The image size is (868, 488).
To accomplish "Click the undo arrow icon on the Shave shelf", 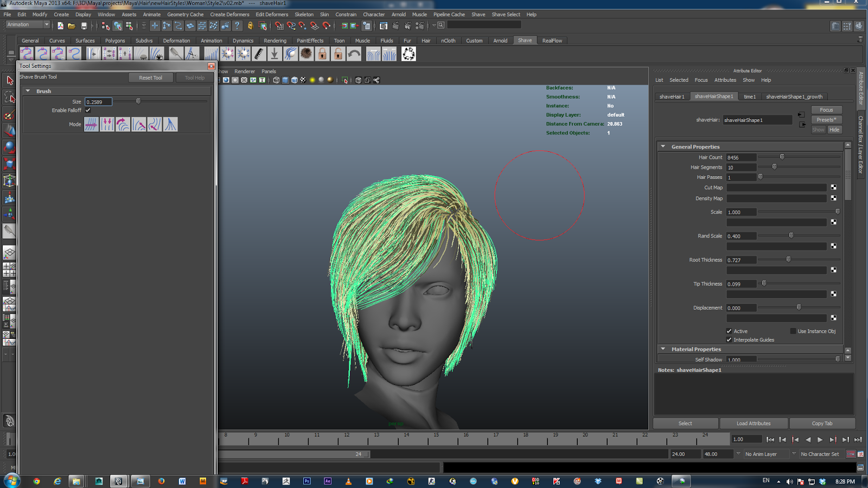I will pyautogui.click(x=353, y=54).
